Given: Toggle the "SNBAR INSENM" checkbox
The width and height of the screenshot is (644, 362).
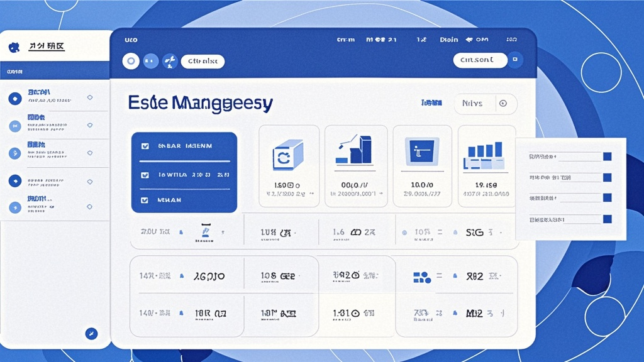Looking at the screenshot, I should click(x=145, y=146).
